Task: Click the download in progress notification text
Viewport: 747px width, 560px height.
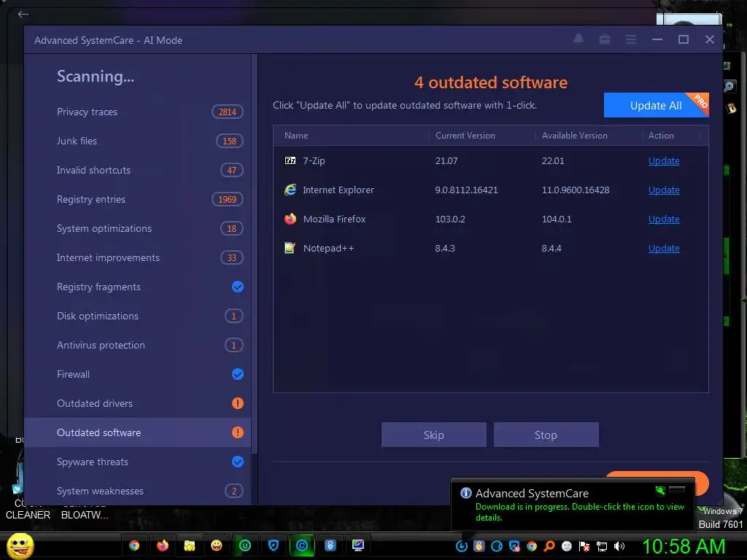Action: [x=580, y=512]
